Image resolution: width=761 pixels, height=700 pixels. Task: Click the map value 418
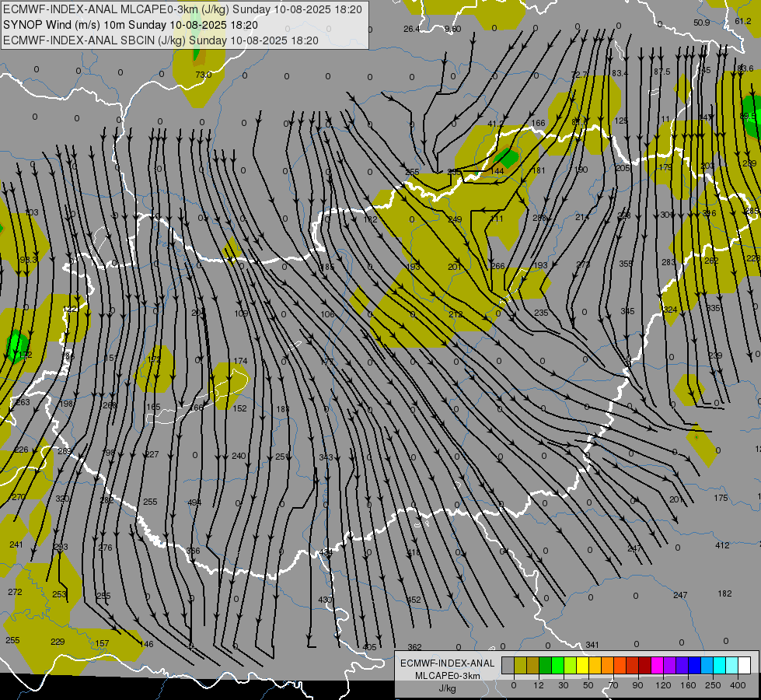[414, 553]
